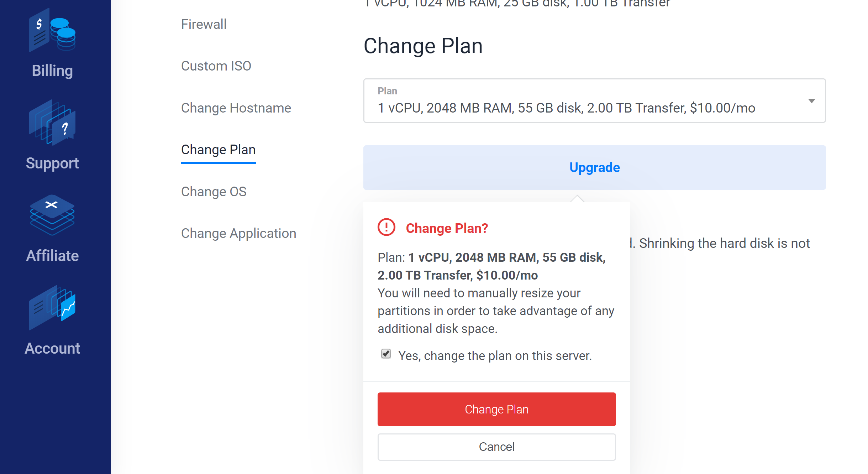Open the Plan selection combo box
The height and width of the screenshot is (474, 868).
pos(594,101)
